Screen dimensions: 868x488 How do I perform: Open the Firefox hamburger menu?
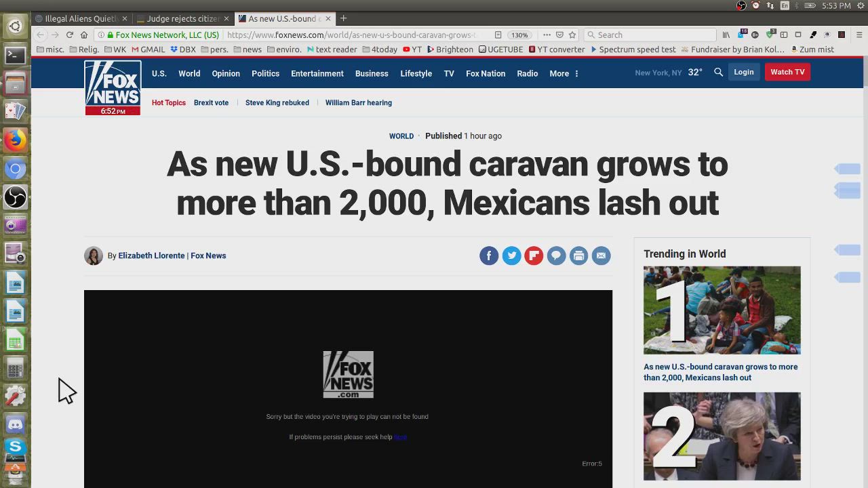coord(859,35)
